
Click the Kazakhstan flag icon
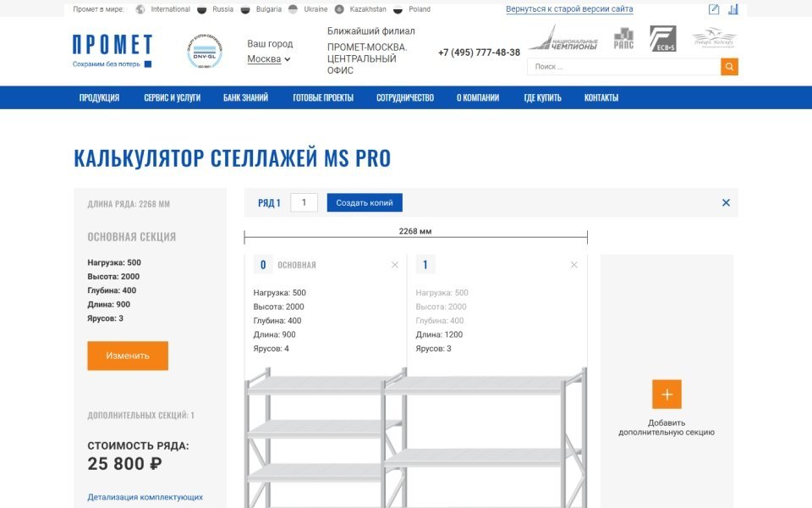pyautogui.click(x=339, y=9)
